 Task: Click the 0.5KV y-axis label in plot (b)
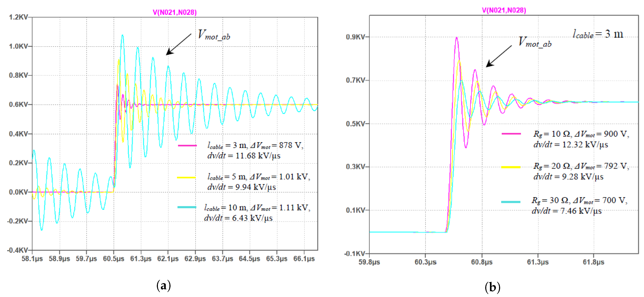[x=355, y=124]
